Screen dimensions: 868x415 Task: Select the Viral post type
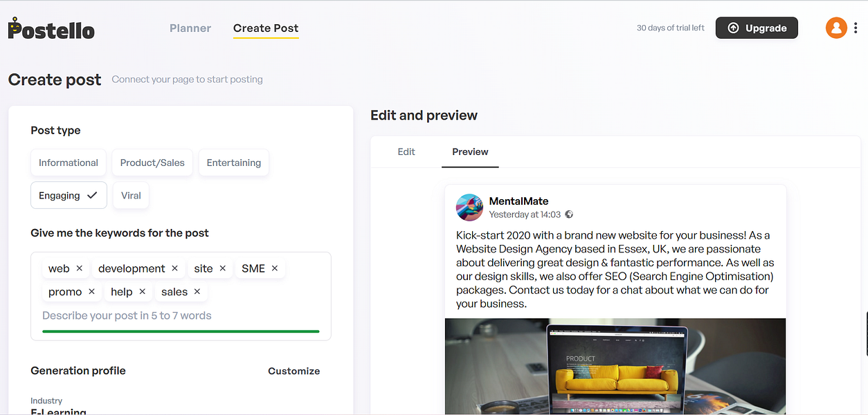click(131, 195)
